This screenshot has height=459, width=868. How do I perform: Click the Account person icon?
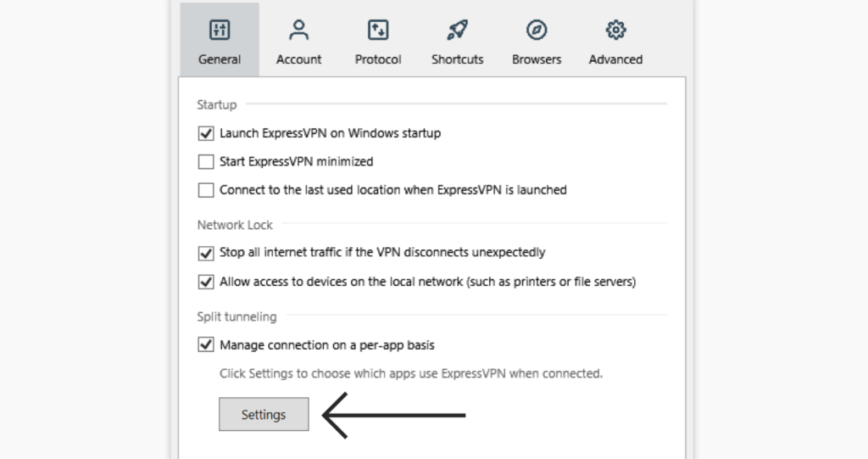tap(298, 31)
